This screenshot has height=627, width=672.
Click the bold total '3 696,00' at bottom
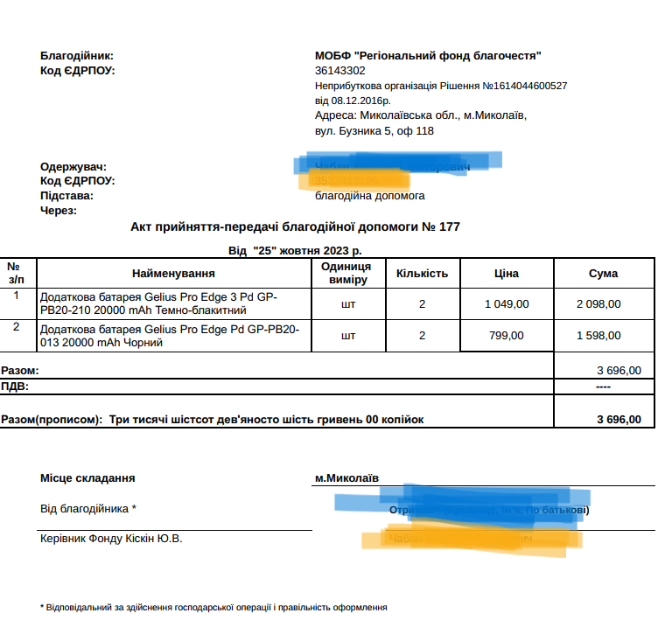coord(619,420)
